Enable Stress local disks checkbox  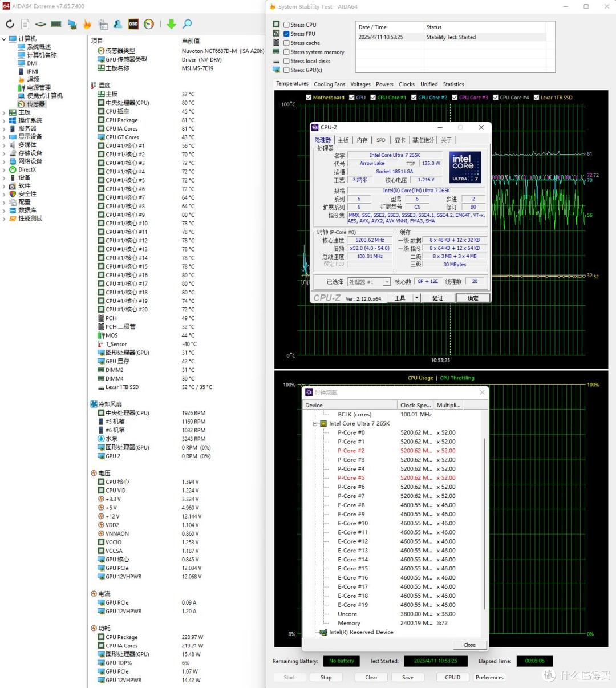(287, 61)
